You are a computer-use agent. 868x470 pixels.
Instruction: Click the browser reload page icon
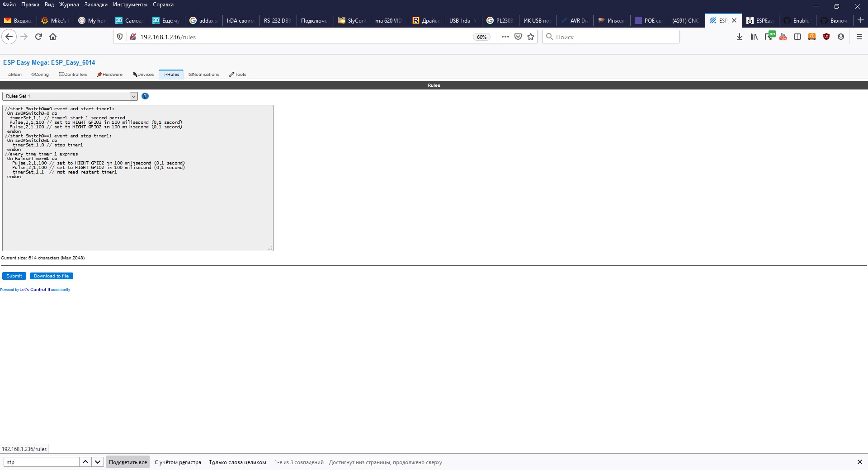pos(38,37)
